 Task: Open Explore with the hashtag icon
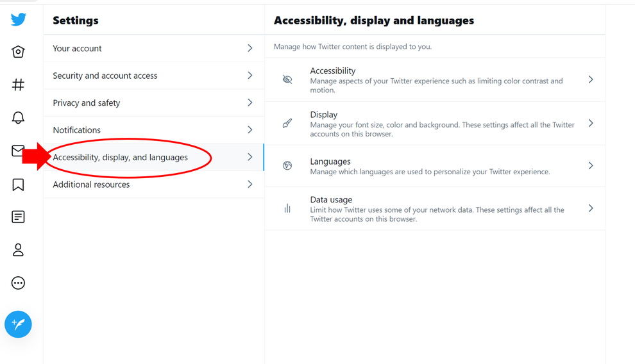[18, 85]
